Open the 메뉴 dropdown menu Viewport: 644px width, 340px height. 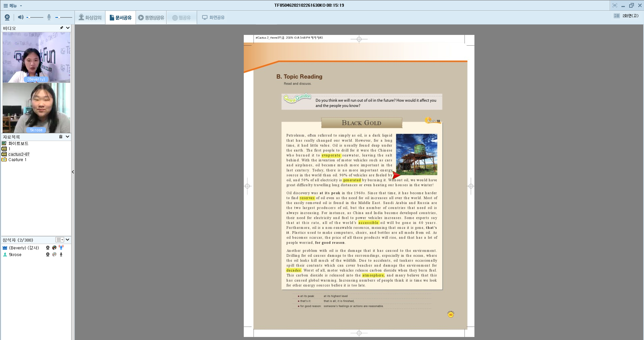pyautogui.click(x=13, y=6)
